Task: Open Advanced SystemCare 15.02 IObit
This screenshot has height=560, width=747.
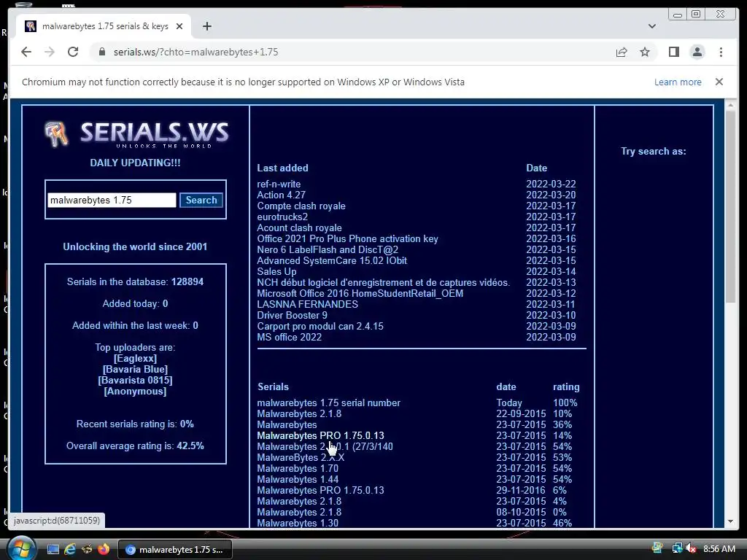Action: click(332, 260)
